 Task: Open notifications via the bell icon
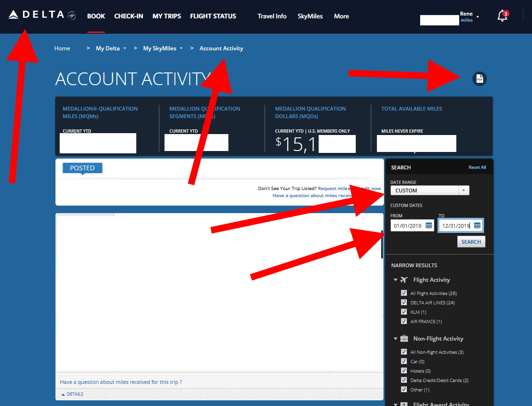(x=502, y=15)
